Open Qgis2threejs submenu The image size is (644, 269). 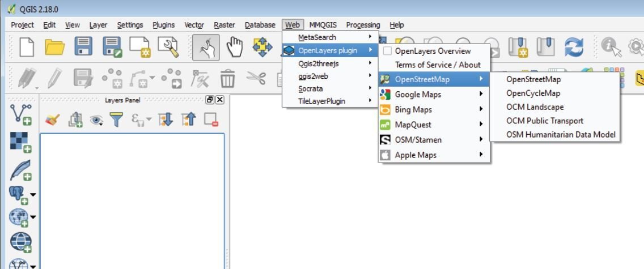(330, 63)
